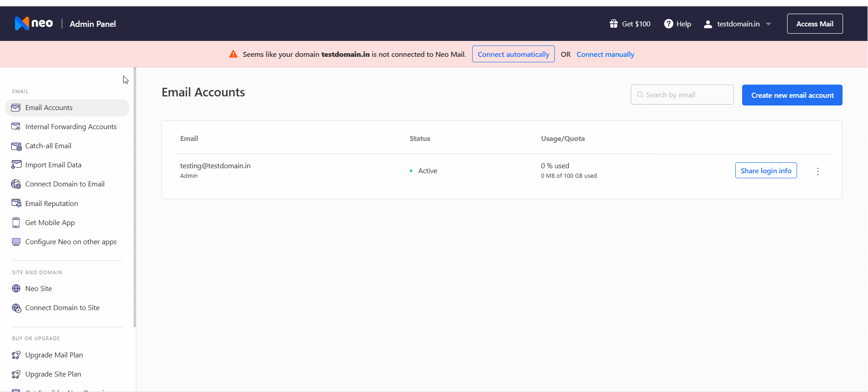
Task: Click the Email Reputation icon
Action: [x=16, y=203]
